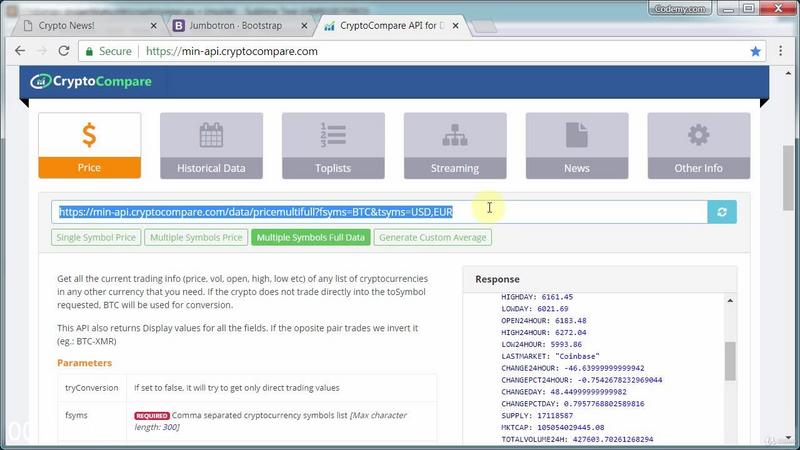Open the Chrome three-dot menu

[x=781, y=51]
